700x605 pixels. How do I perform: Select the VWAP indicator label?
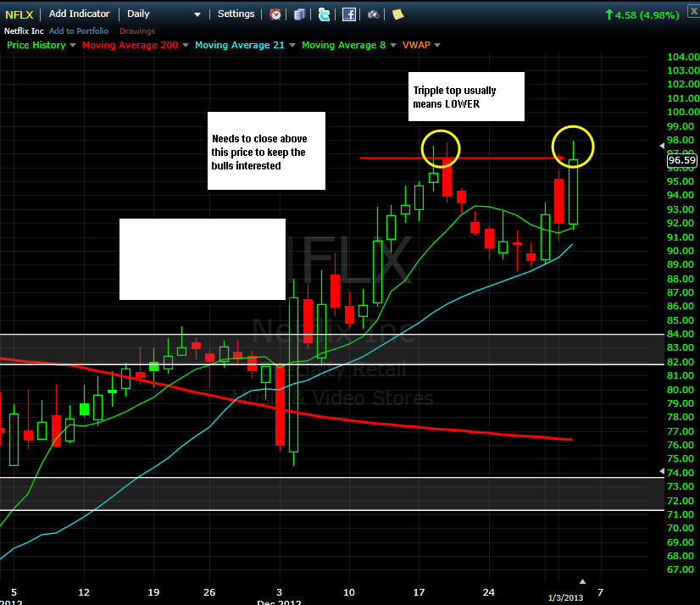416,45
